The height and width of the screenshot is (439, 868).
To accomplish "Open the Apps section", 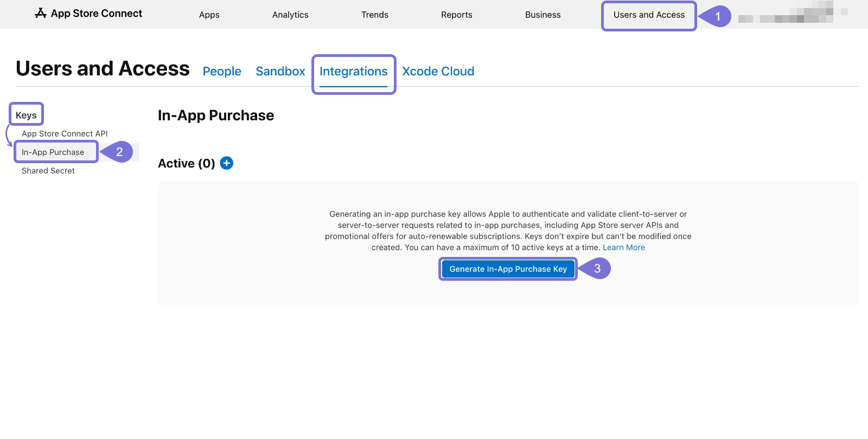I will point(209,15).
